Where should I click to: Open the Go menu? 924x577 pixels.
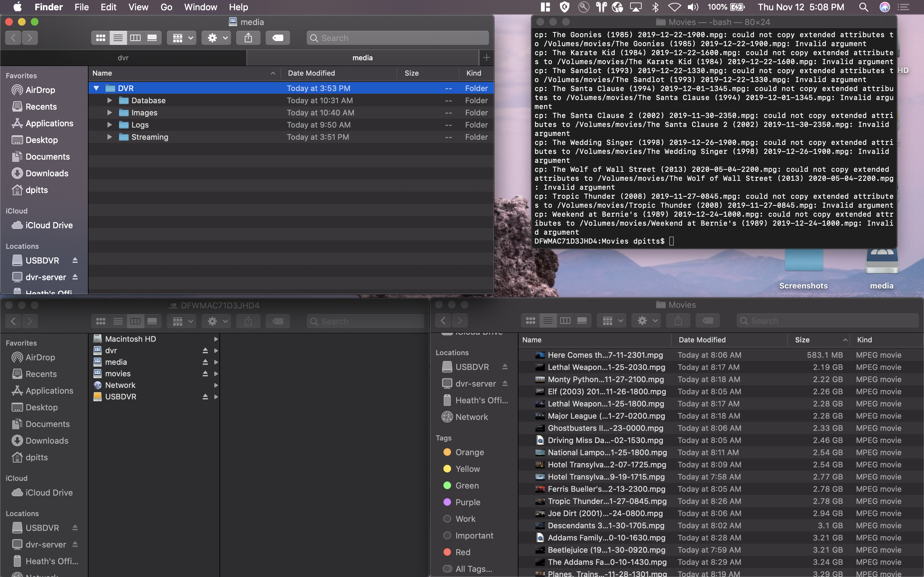(166, 7)
